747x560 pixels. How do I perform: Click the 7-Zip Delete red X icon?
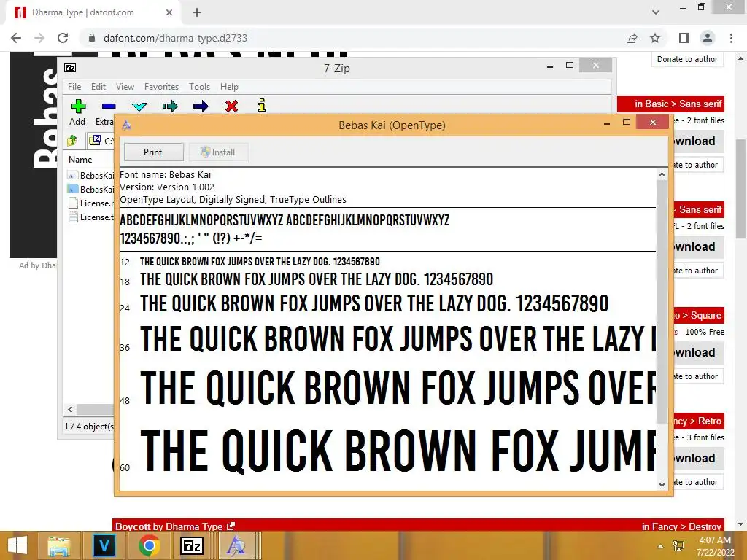tap(231, 106)
